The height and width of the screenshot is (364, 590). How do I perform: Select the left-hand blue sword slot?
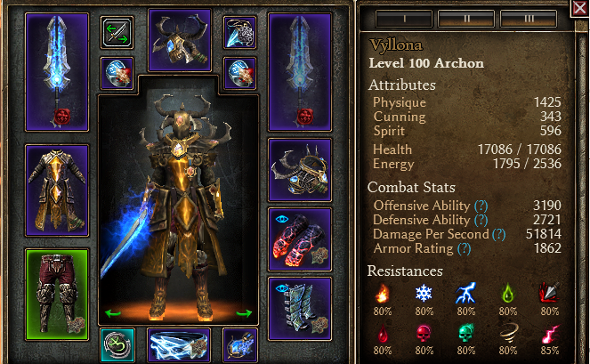point(57,72)
